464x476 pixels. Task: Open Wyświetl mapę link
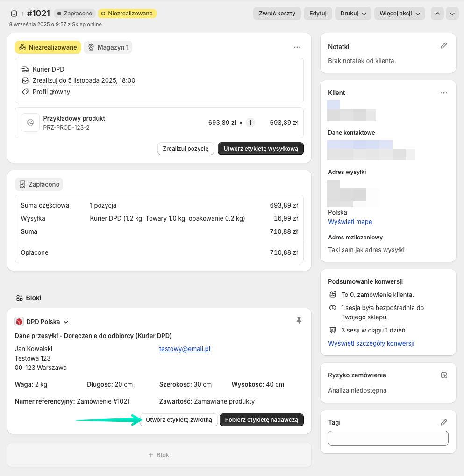pos(350,222)
